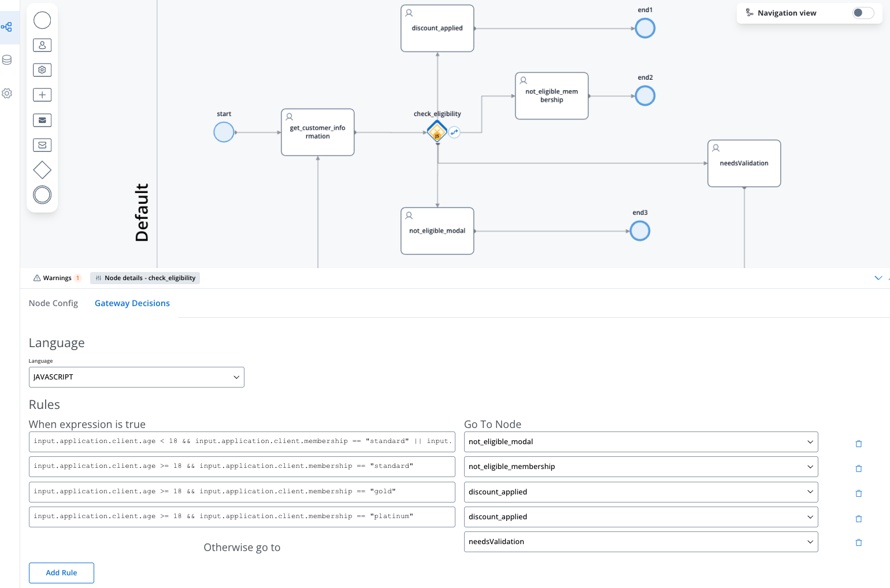890x588 pixels.
Task: Open the not_eligible_modal Go To Node dropdown
Action: tap(641, 442)
